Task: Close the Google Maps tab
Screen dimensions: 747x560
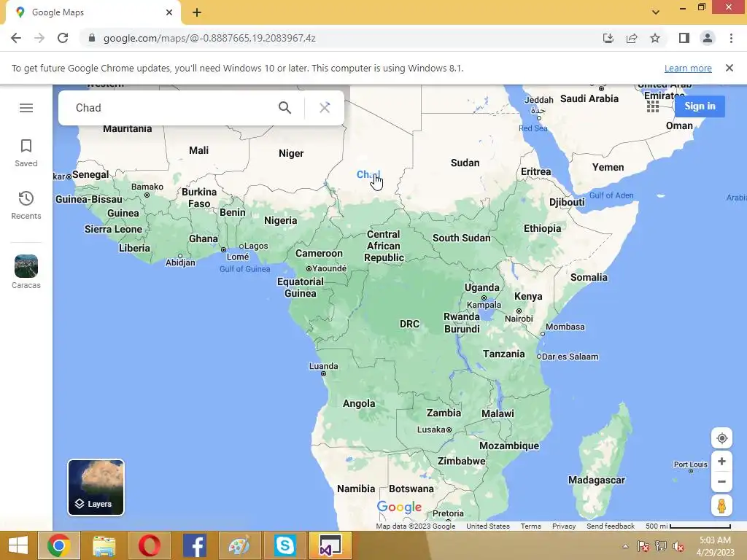Action: [x=169, y=12]
